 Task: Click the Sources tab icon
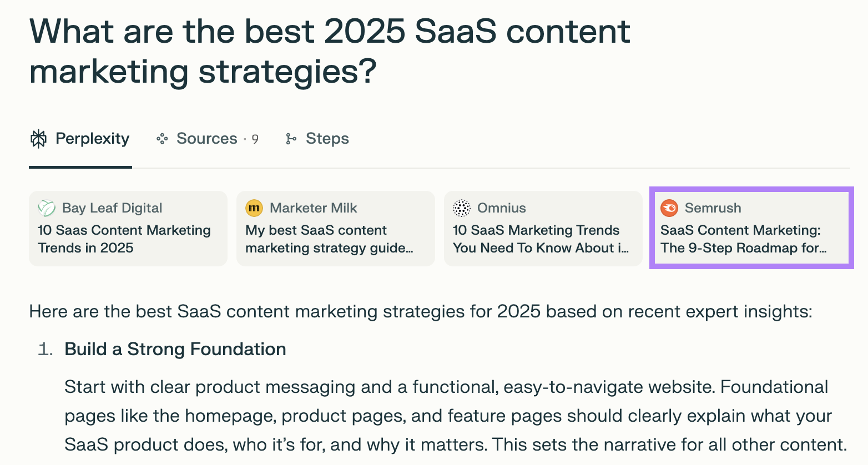click(162, 139)
